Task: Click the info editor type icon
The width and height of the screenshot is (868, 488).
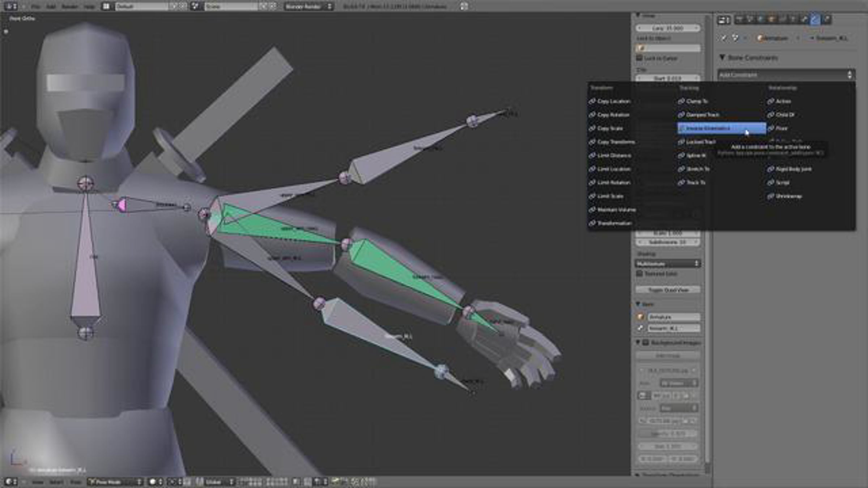Action: pos(10,6)
